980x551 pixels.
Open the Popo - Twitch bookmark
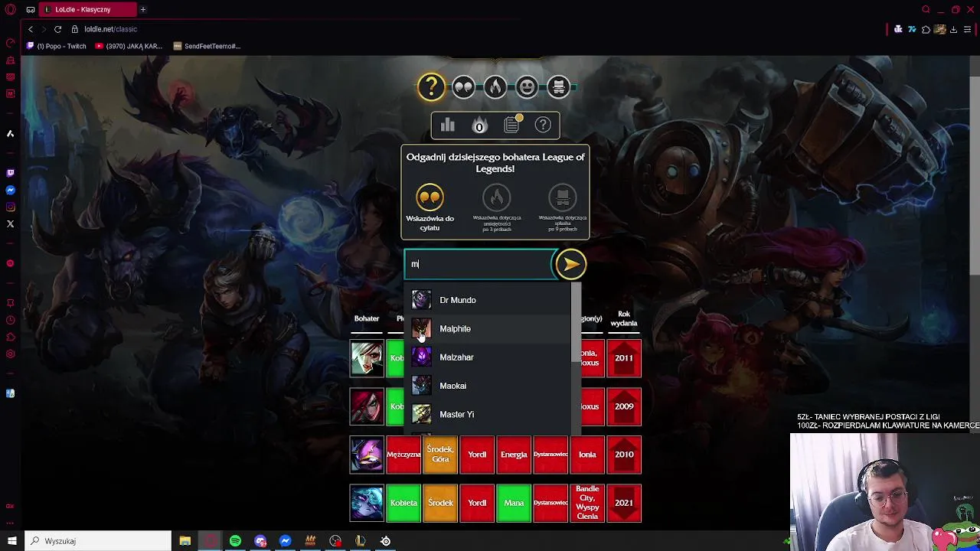point(57,46)
